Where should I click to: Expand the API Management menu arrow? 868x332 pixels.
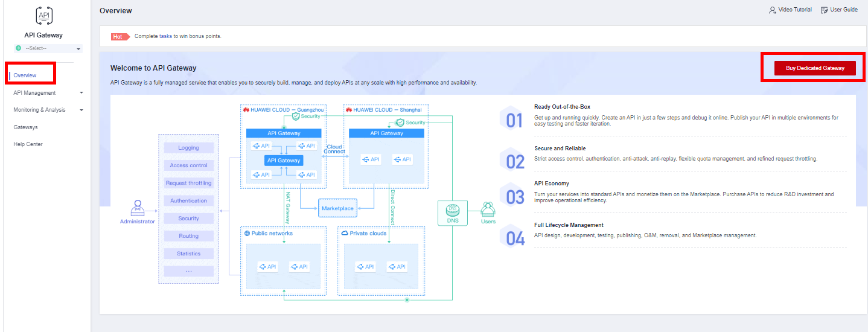click(x=81, y=93)
